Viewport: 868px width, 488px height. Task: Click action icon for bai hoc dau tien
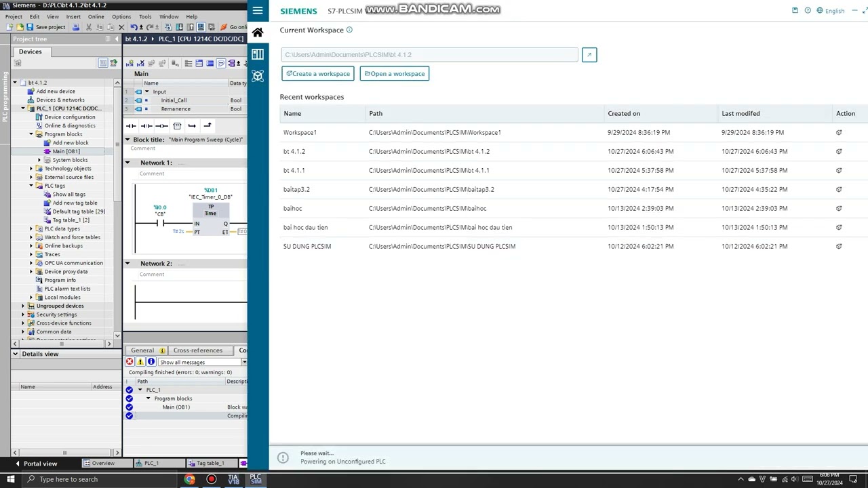(x=839, y=228)
